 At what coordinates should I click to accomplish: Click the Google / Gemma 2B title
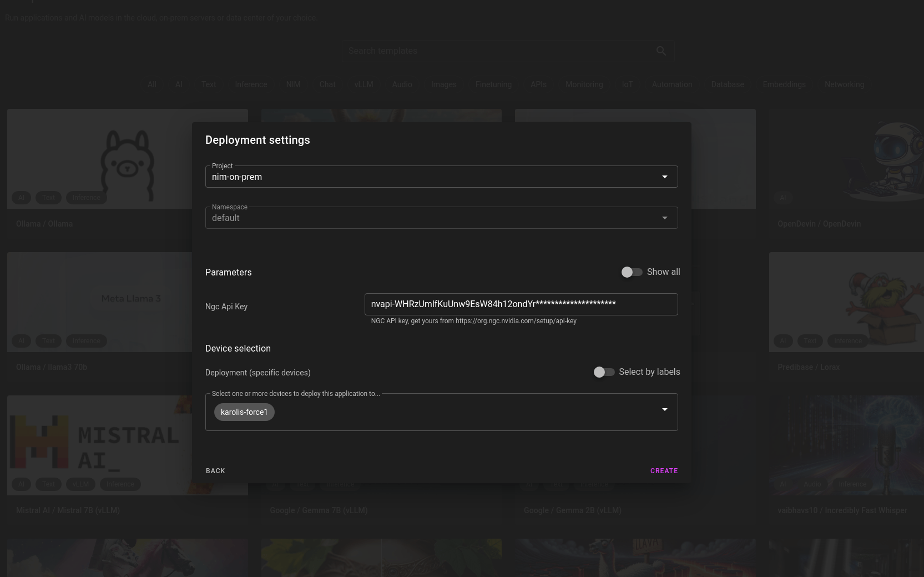coord(573,510)
